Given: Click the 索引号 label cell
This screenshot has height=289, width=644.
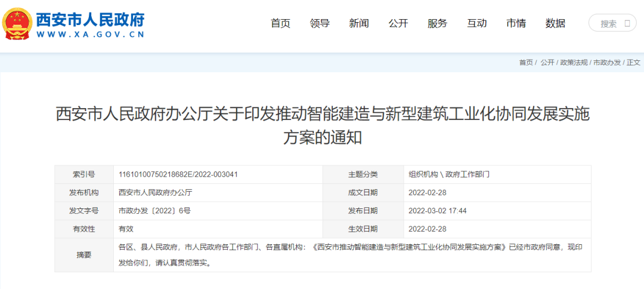Looking at the screenshot, I should pyautogui.click(x=84, y=174).
